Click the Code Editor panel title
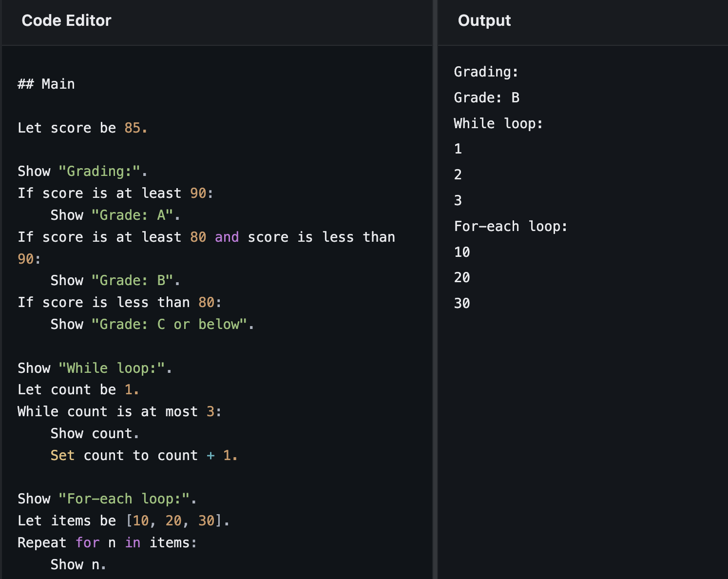The image size is (728, 579). [66, 20]
